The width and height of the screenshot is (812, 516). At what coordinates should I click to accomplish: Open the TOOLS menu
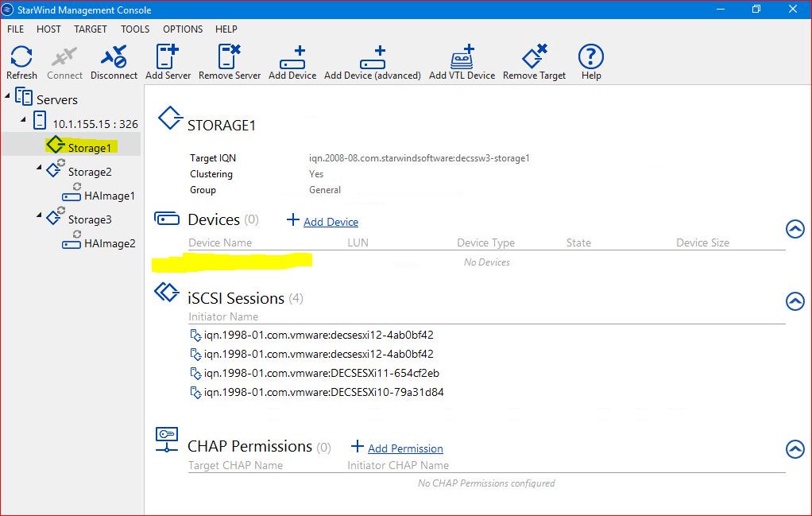135,29
